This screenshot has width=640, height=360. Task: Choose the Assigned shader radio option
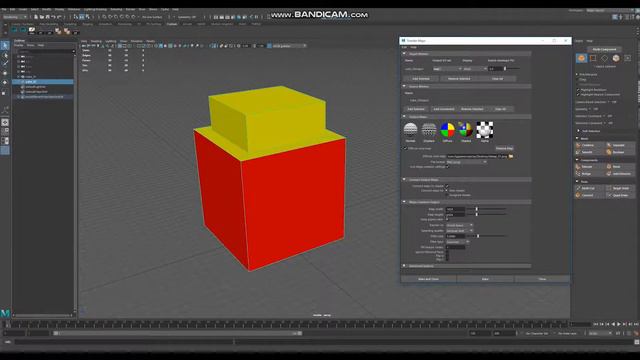[447, 195]
